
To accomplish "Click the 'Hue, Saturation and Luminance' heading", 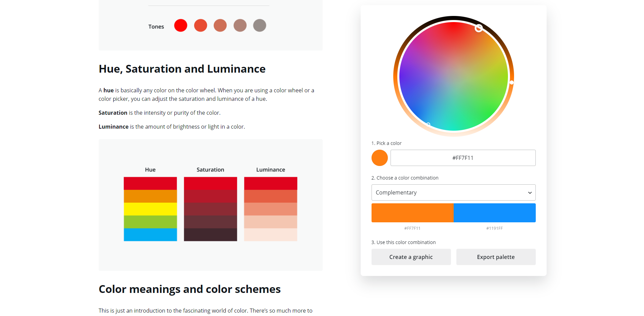I will click(182, 69).
